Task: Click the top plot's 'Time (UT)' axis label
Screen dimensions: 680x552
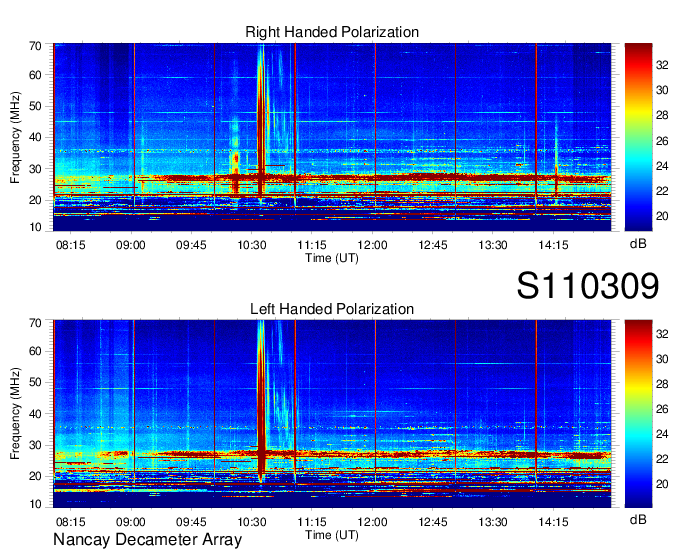Action: [x=332, y=258]
